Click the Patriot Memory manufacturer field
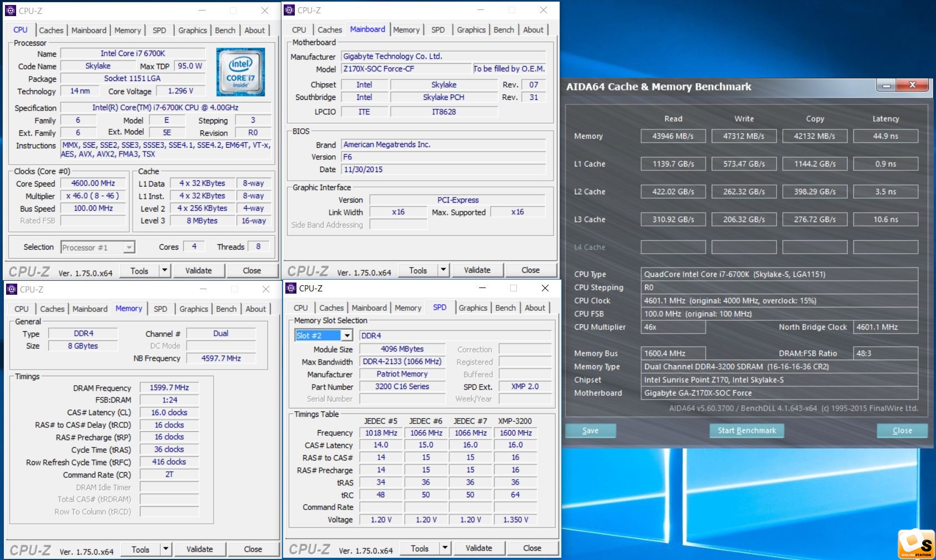The height and width of the screenshot is (560, 936). coord(402,374)
